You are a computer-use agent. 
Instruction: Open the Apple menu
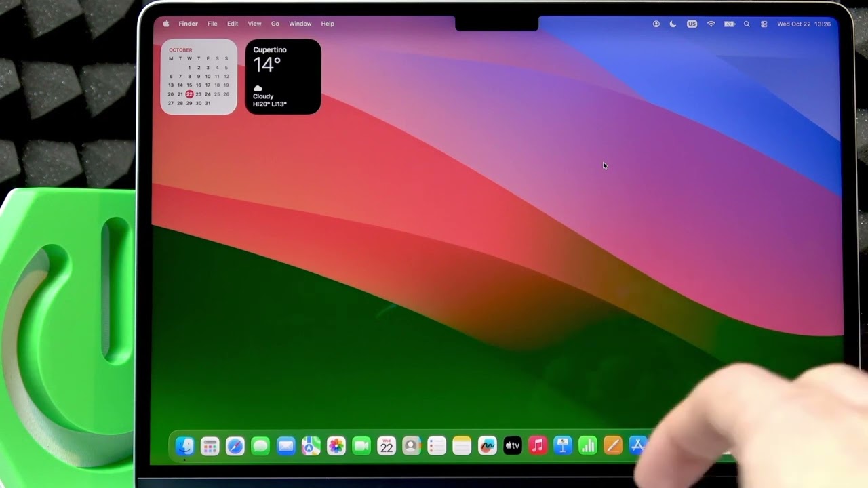(x=166, y=24)
